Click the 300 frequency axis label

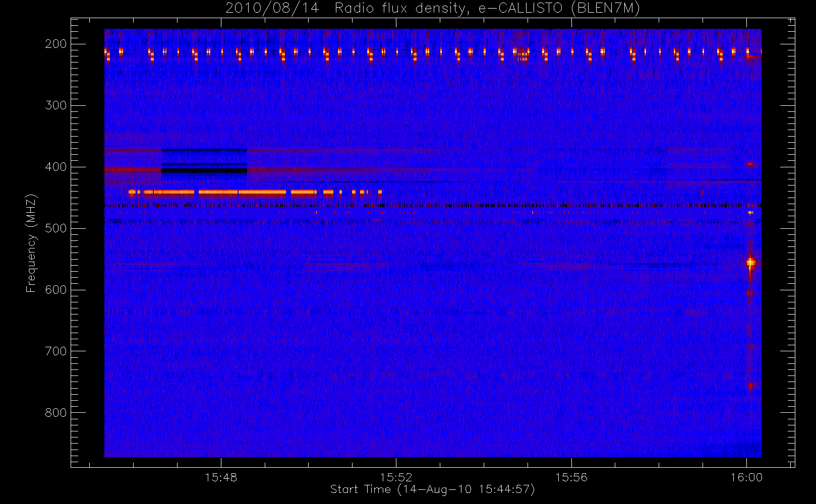click(x=56, y=105)
